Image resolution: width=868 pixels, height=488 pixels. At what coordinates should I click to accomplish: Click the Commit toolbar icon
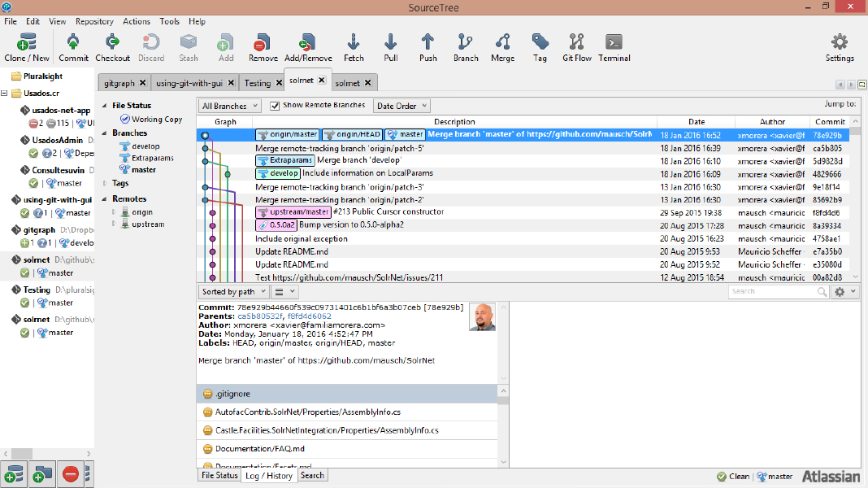click(x=73, y=47)
